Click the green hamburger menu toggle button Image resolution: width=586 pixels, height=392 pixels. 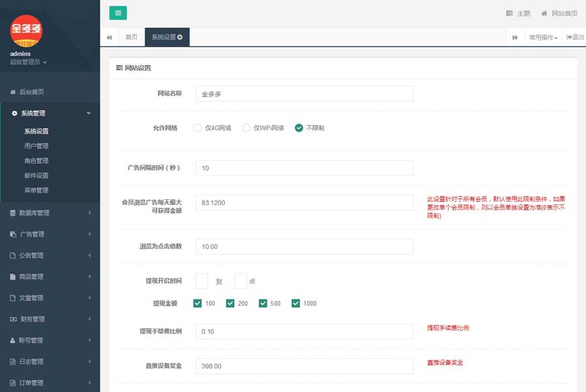point(118,13)
